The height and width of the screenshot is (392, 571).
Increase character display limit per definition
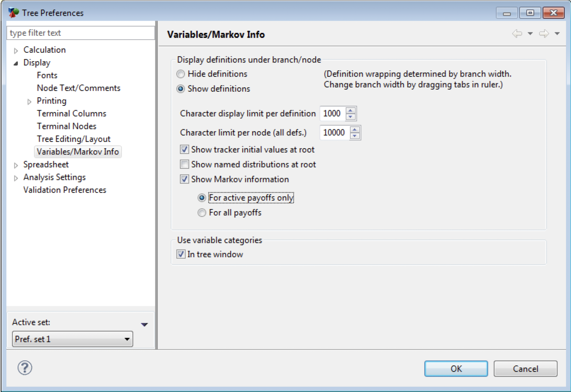[351, 110]
